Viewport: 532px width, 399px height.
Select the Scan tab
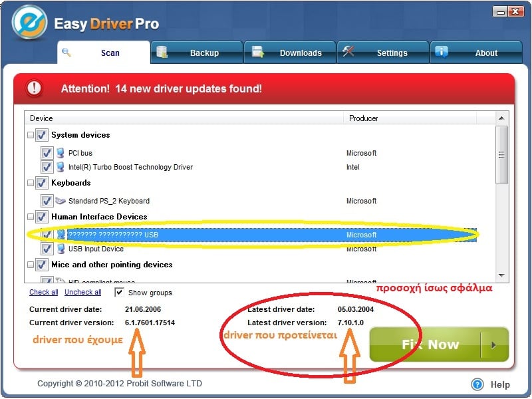tap(103, 53)
